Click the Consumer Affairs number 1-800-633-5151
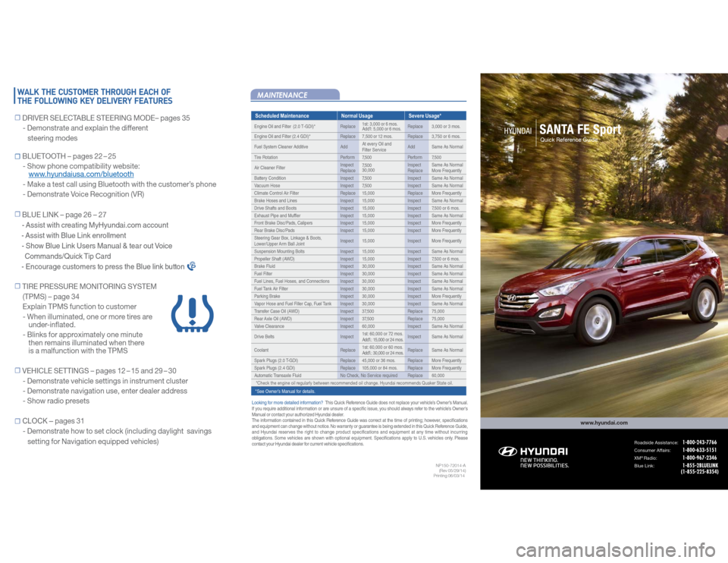The width and height of the screenshot is (728, 563). [x=699, y=450]
